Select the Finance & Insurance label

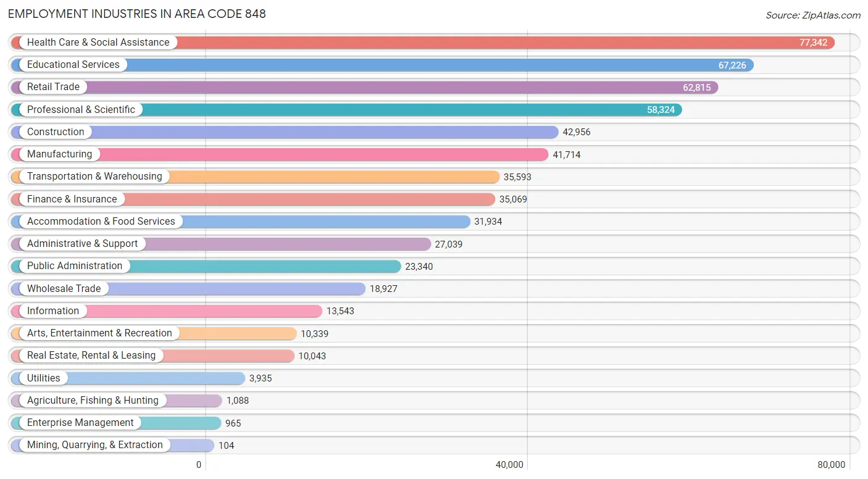pyautogui.click(x=72, y=199)
